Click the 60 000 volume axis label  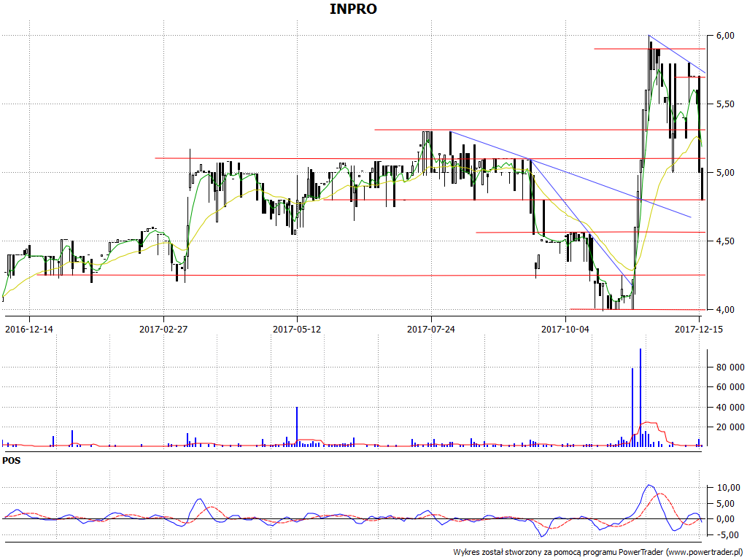[x=730, y=387]
